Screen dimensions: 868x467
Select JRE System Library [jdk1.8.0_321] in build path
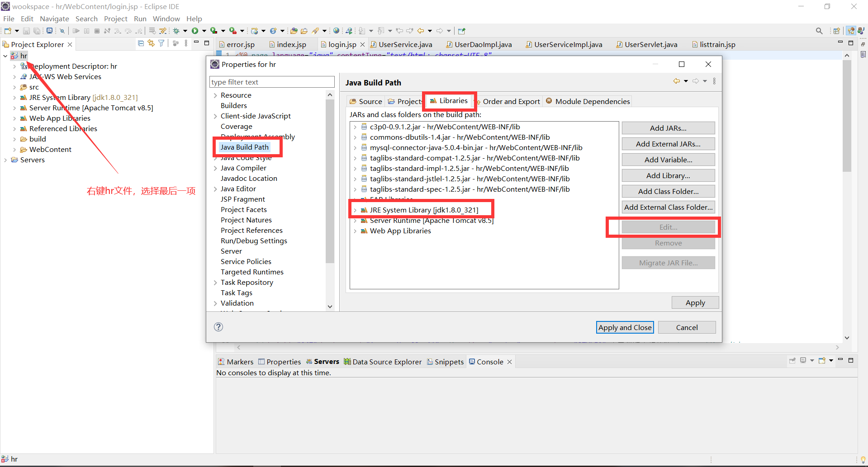click(424, 210)
